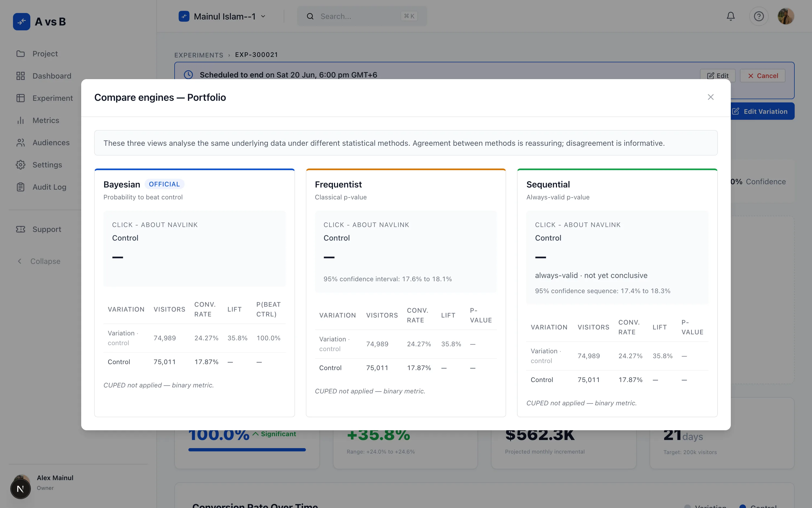Click 95% confidence interval text in Frequentist

tap(388, 279)
